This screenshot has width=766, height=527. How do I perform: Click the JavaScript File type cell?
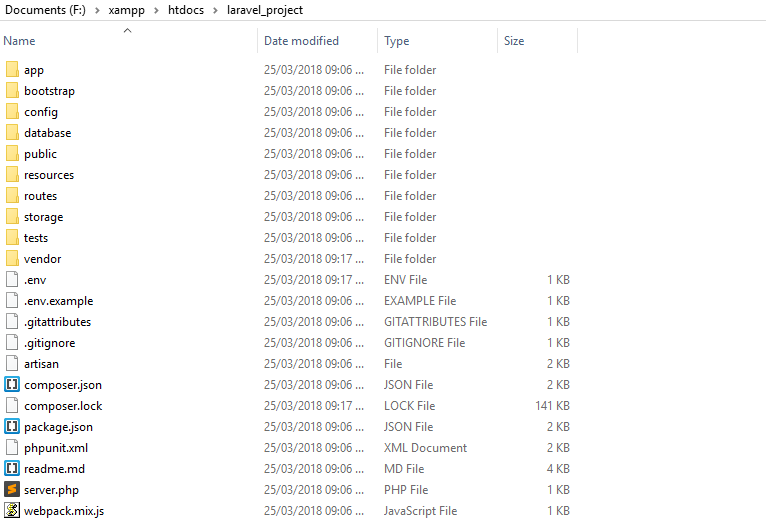tap(420, 511)
